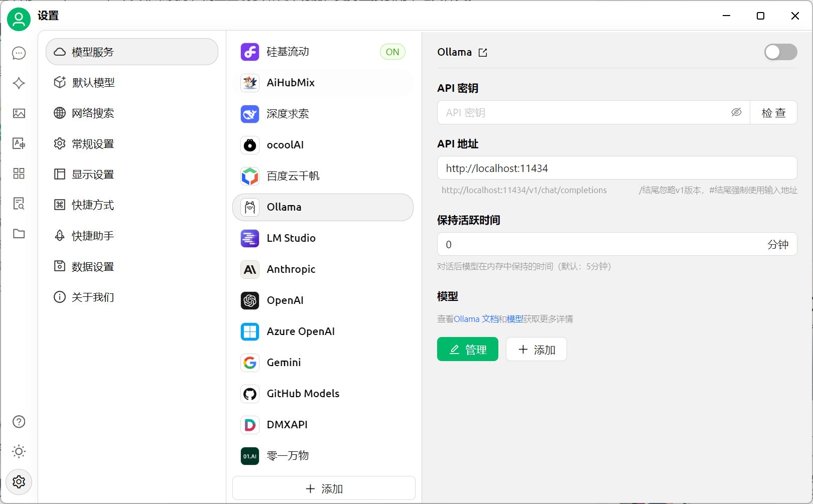813x504 pixels.
Task: Open the knowledge base sidebar icon
Action: coord(19,204)
